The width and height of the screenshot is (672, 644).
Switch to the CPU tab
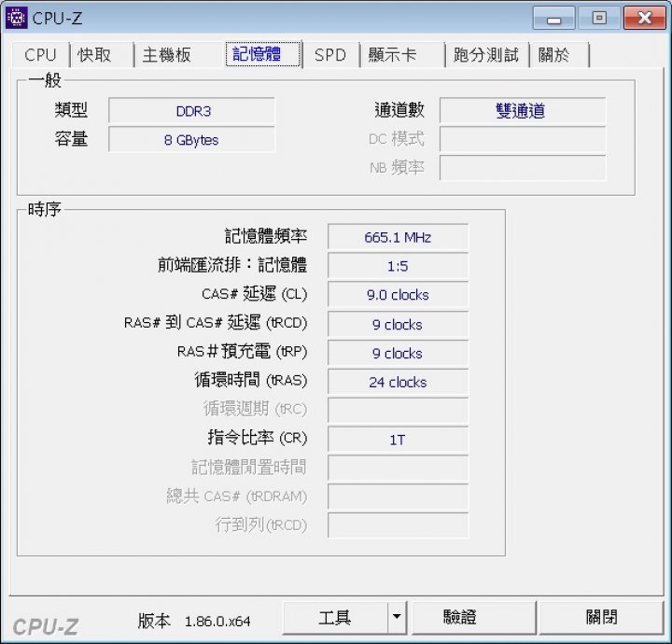click(x=40, y=55)
